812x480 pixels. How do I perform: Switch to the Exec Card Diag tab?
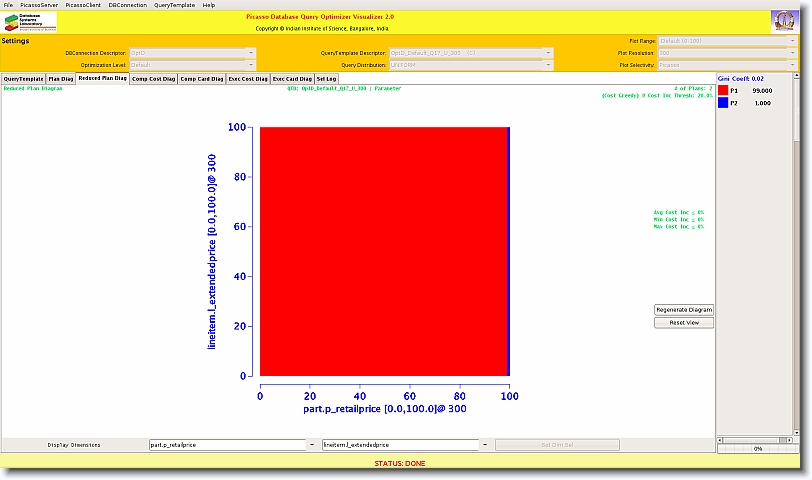[292, 78]
